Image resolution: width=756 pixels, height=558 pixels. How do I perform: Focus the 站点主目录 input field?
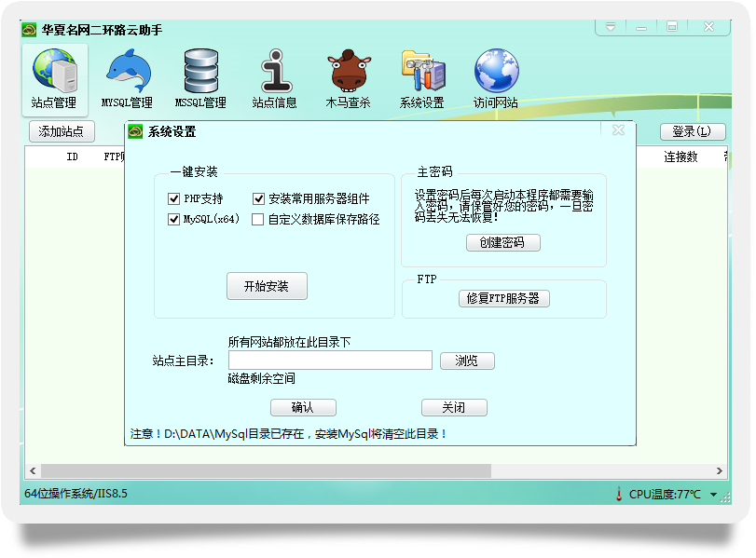(x=330, y=361)
